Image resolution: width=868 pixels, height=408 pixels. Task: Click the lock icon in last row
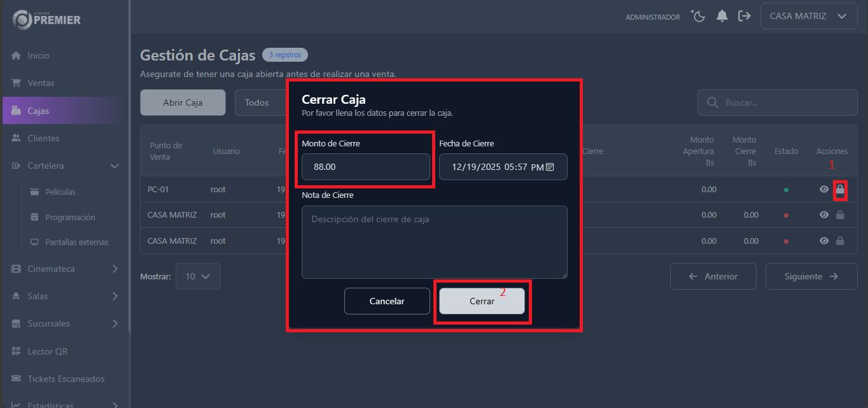840,241
